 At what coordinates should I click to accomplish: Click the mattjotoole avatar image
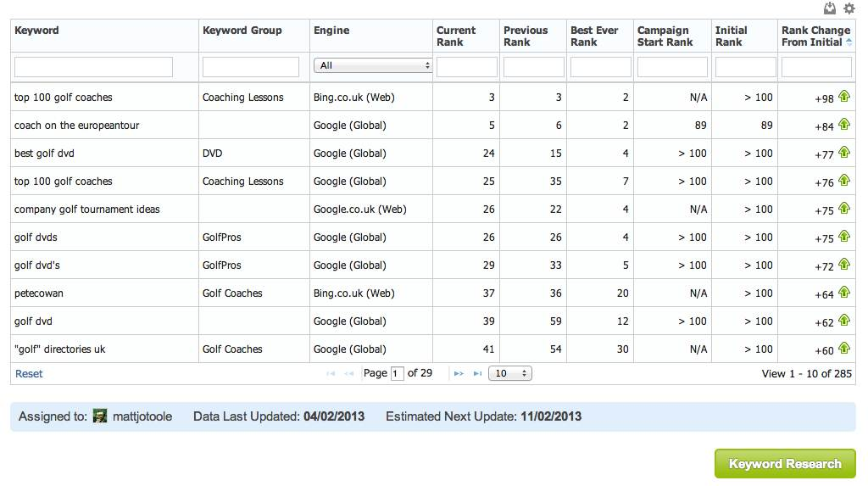click(x=100, y=416)
